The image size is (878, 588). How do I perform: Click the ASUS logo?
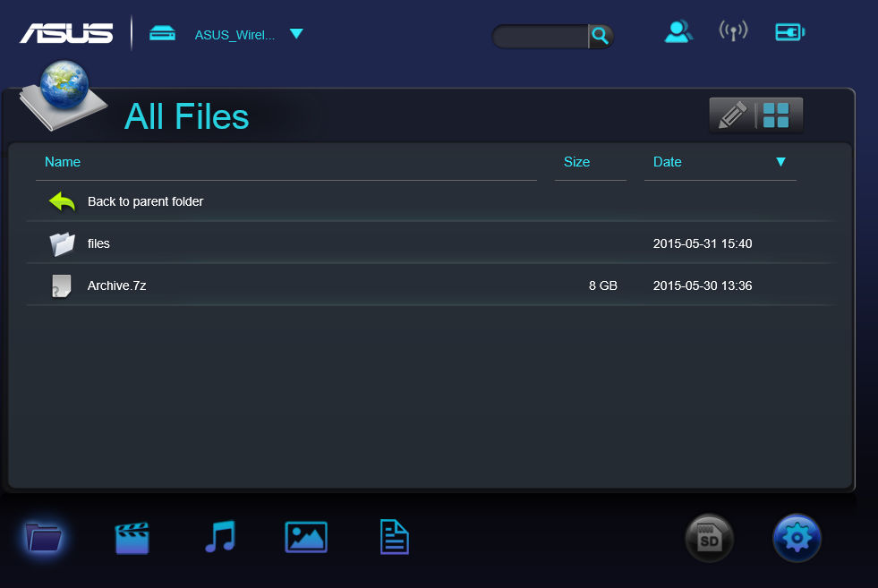pyautogui.click(x=66, y=33)
